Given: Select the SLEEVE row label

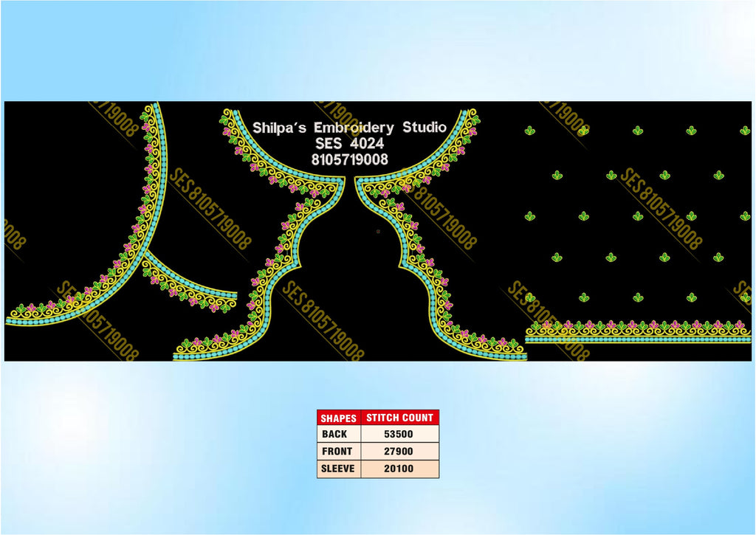Looking at the screenshot, I should pos(338,469).
